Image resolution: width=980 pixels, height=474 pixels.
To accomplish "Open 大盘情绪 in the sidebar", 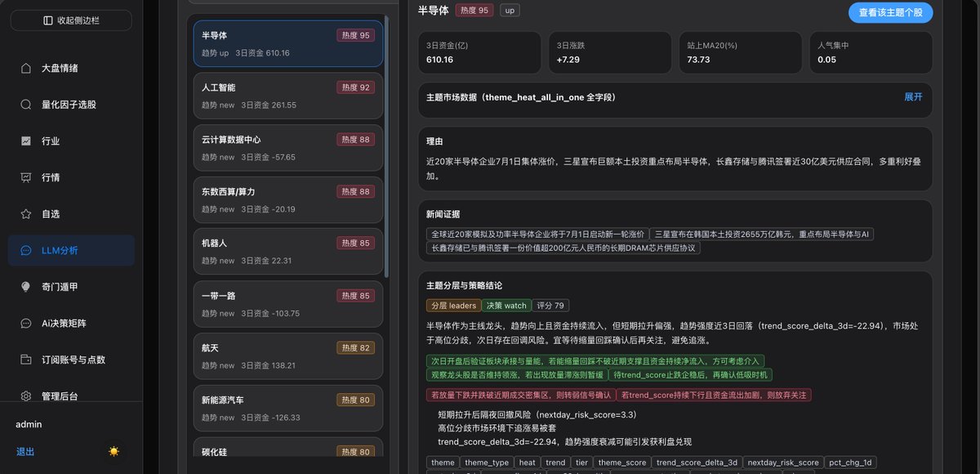I will point(71,69).
